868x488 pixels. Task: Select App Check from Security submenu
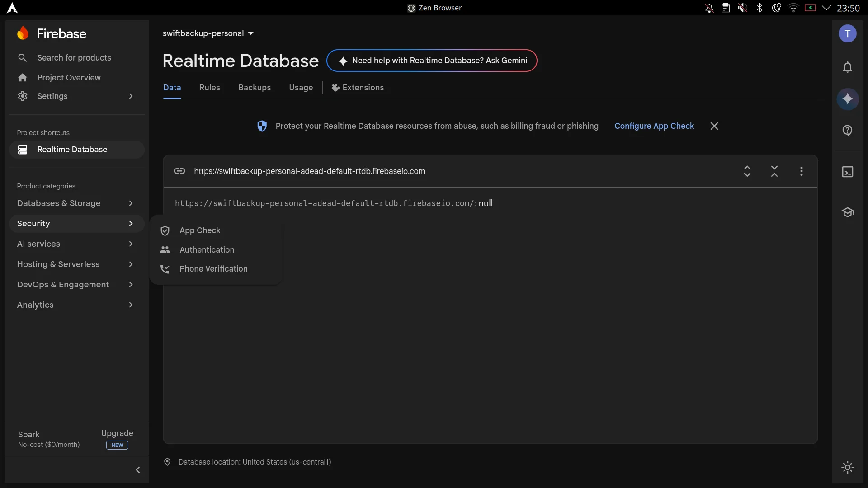[216, 230]
